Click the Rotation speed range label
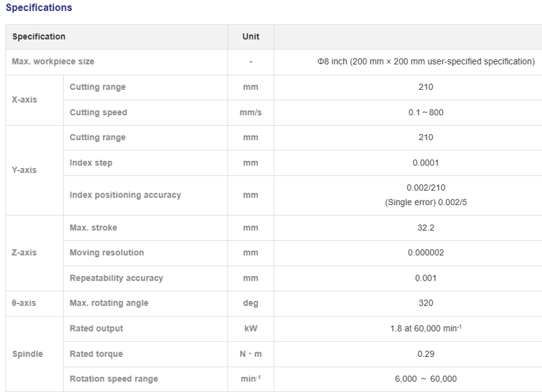 tap(113, 379)
